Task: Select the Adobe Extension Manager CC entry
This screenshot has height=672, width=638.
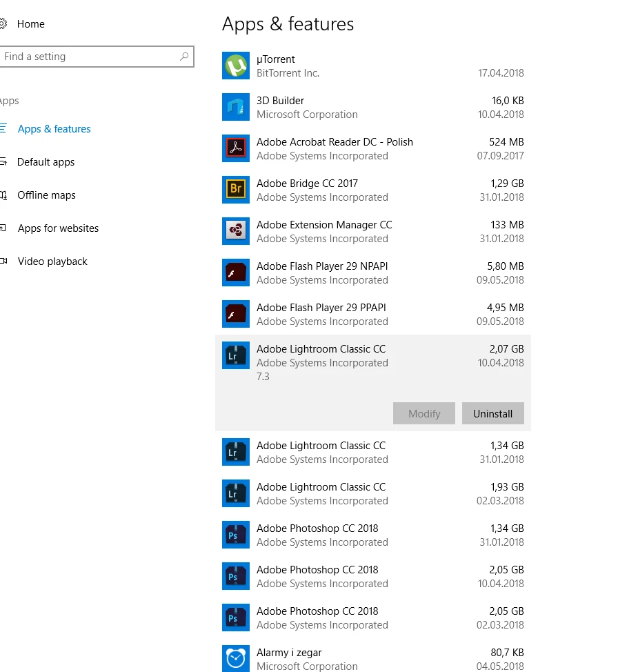Action: point(324,225)
